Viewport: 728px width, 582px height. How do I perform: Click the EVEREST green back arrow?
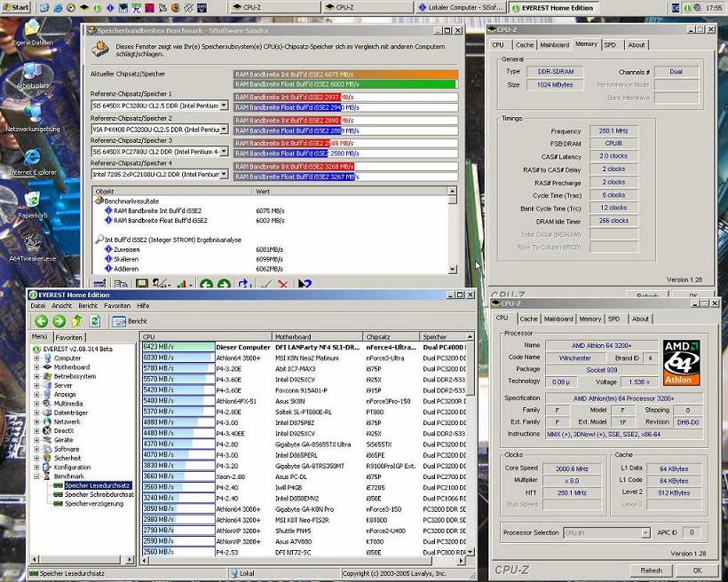(41, 321)
